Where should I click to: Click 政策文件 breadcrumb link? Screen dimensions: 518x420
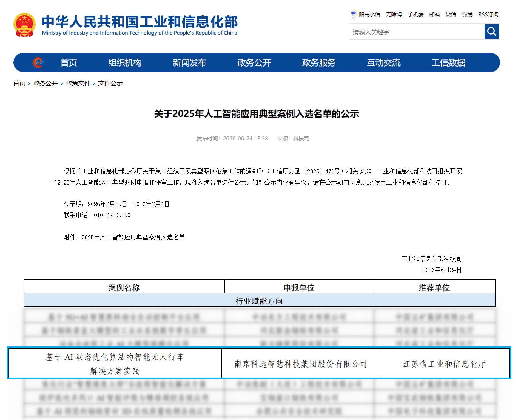point(78,83)
